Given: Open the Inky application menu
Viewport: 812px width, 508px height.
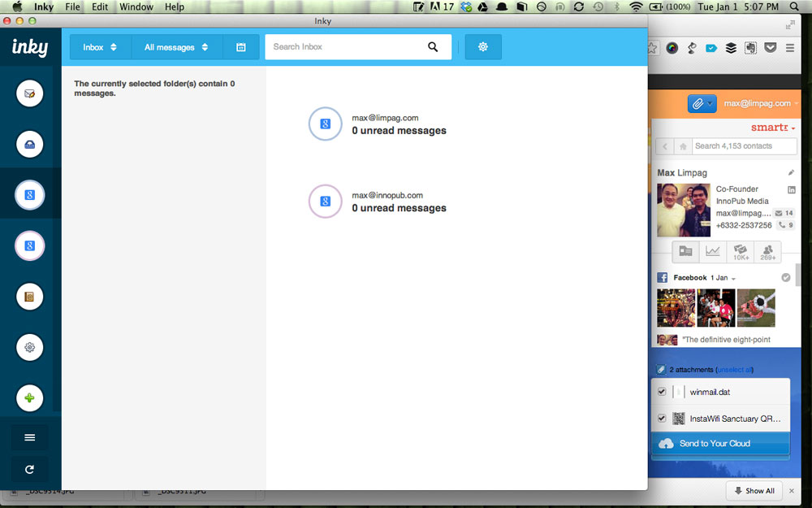Looking at the screenshot, I should tap(44, 7).
